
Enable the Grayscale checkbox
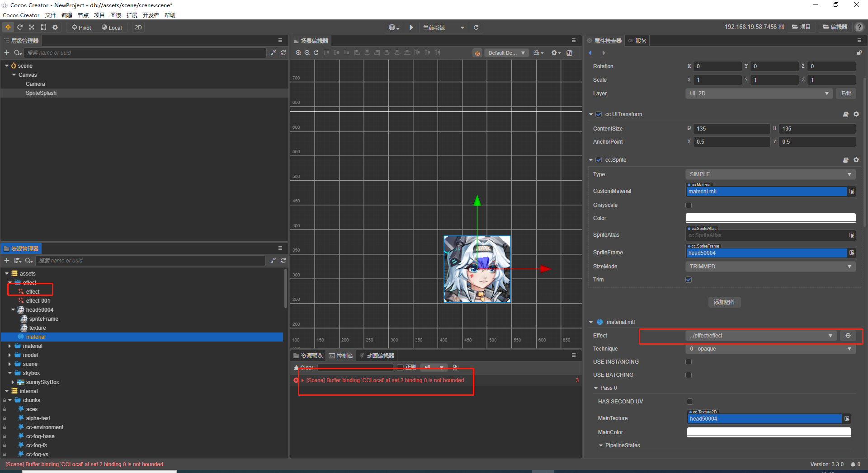[x=689, y=205]
